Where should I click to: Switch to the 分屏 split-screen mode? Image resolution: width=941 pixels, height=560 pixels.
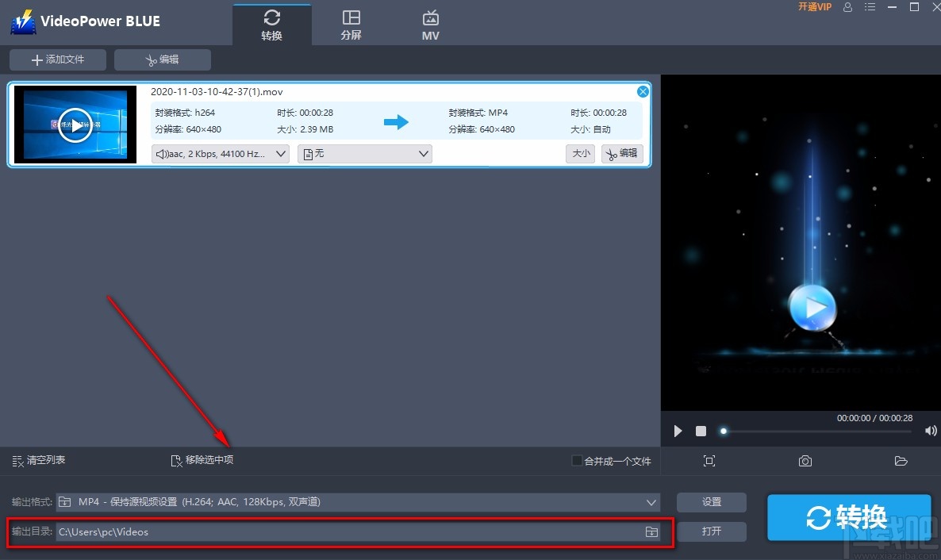(x=351, y=22)
